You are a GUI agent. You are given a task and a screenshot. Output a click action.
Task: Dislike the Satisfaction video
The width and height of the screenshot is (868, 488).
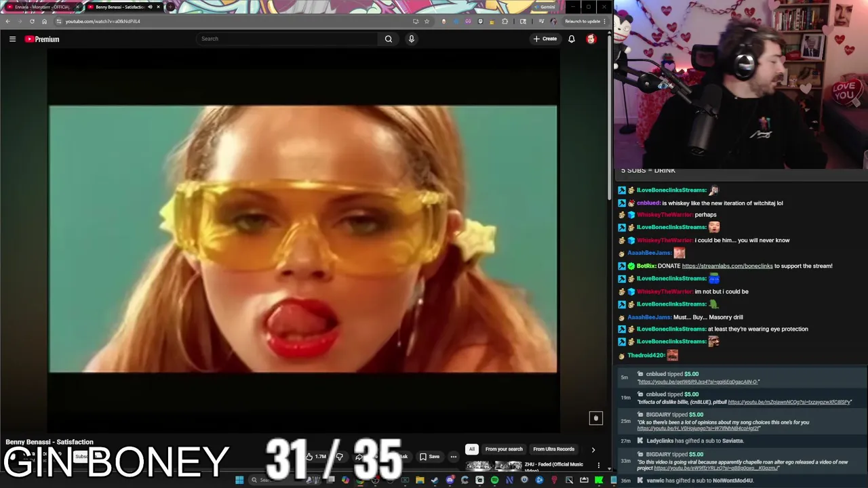coord(339,457)
